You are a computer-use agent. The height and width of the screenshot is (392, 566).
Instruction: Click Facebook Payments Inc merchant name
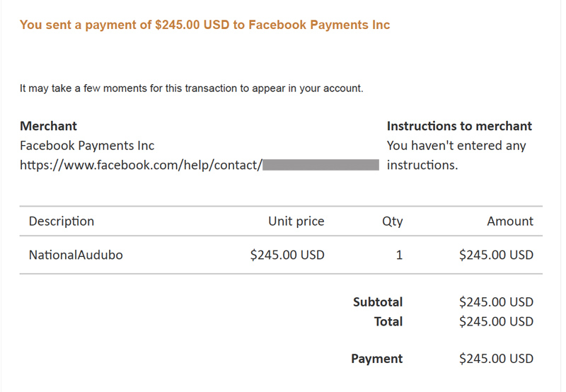[x=87, y=146]
